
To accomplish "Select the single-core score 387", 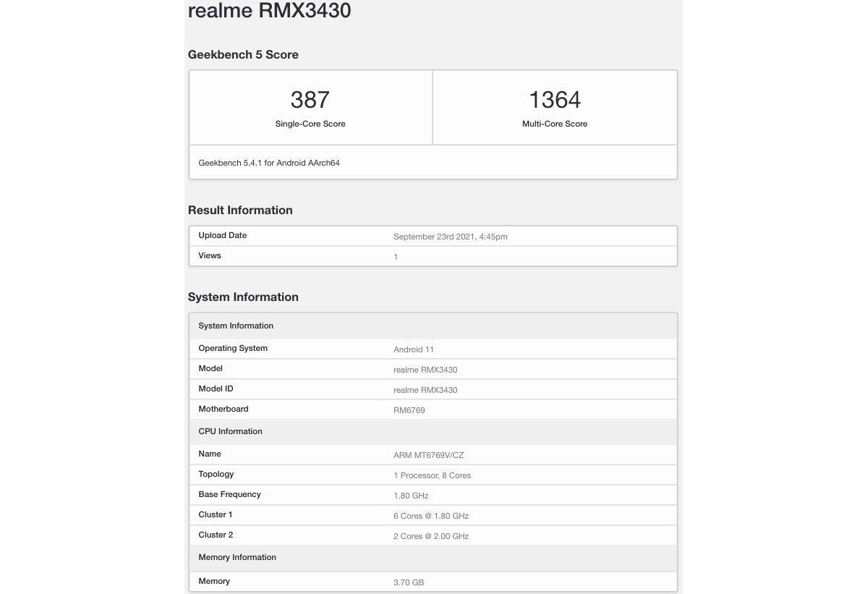I will [x=310, y=100].
